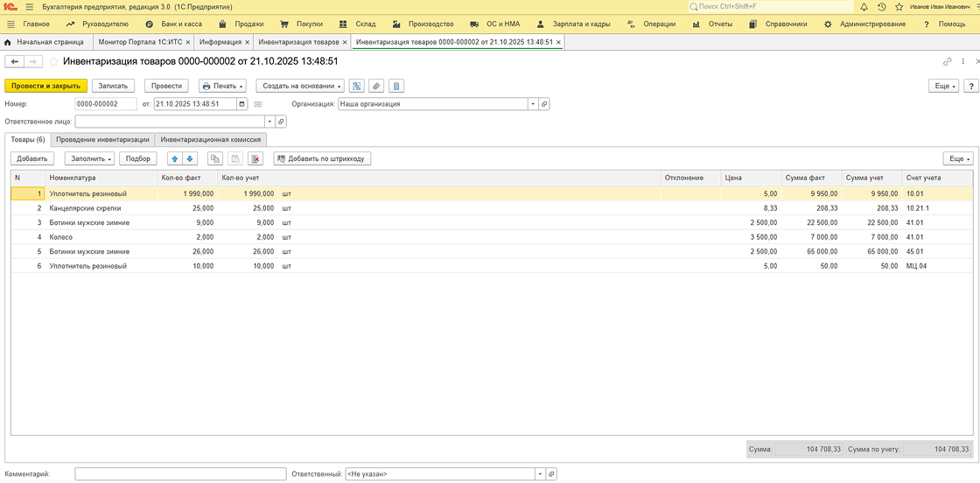
Task: Open the Заполнить dropdown menu
Action: (89, 158)
